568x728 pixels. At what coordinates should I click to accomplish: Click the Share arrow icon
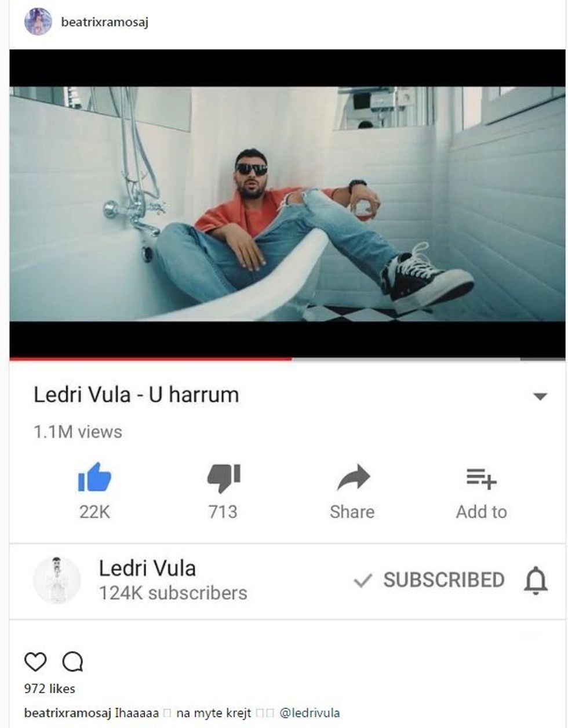pyautogui.click(x=353, y=478)
